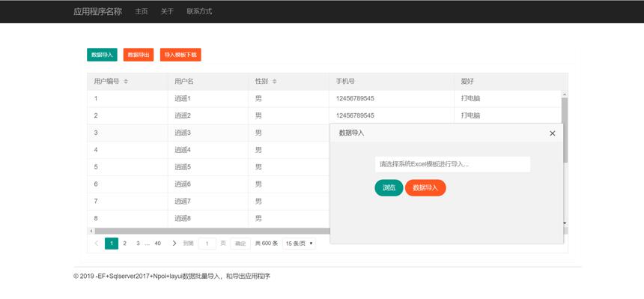The height and width of the screenshot is (299, 644).
Task: Open the 关于 nav menu item
Action: 167,11
